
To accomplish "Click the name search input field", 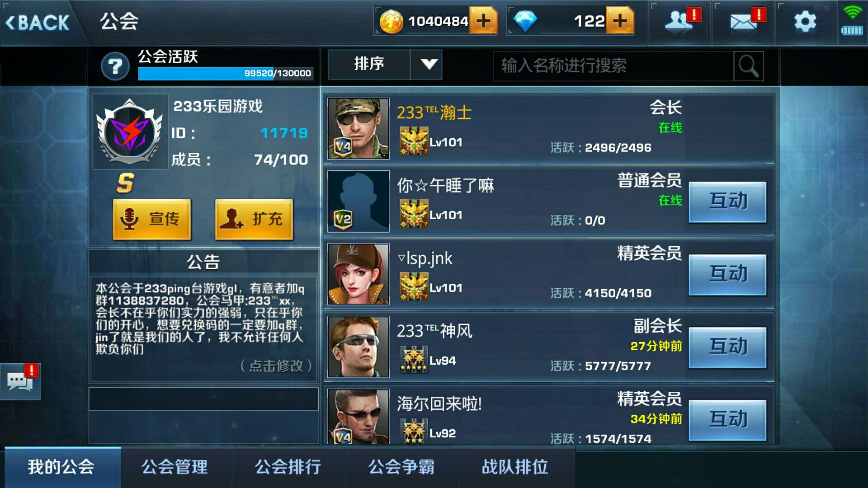I will tap(613, 66).
